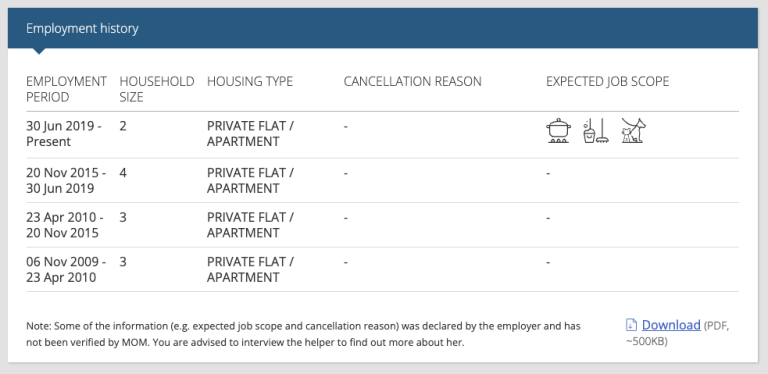This screenshot has width=768, height=374.
Task: Select the 06 Nov 2009 - 23 Apr 2010 row
Action: point(383,270)
